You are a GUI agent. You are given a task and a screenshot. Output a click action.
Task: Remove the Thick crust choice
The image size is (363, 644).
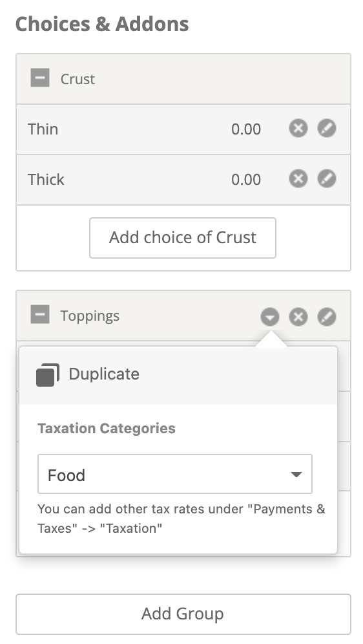tap(298, 178)
